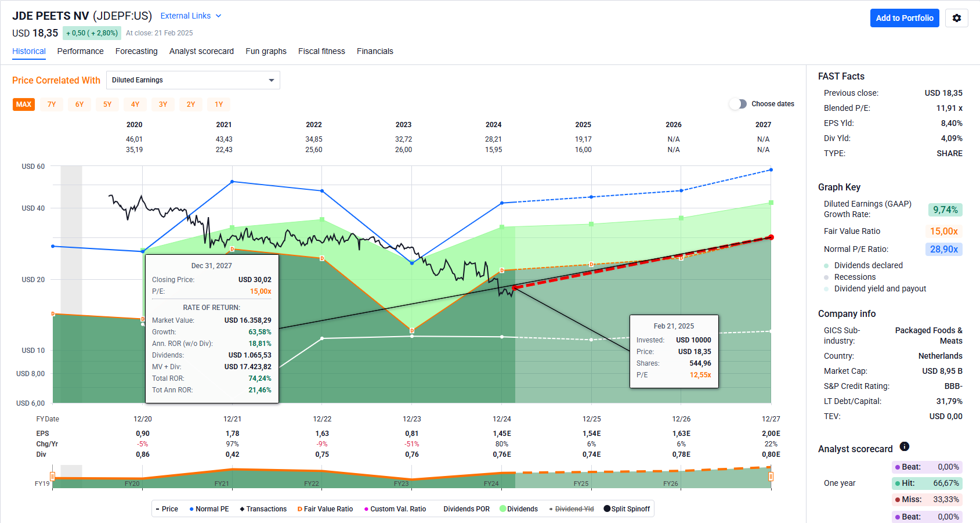Toggle Dividends declared in Graph Key

pos(868,265)
